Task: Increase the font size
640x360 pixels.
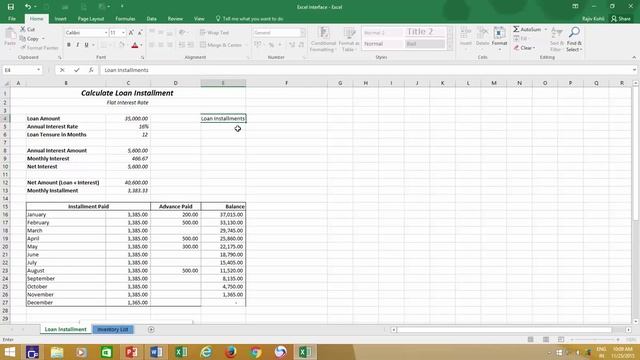Action: (x=131, y=33)
